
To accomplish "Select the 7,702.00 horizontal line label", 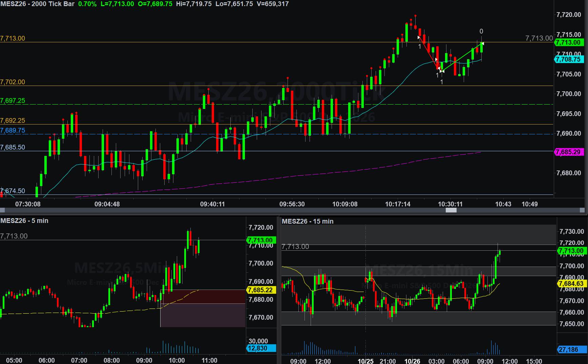I will click(x=13, y=82).
